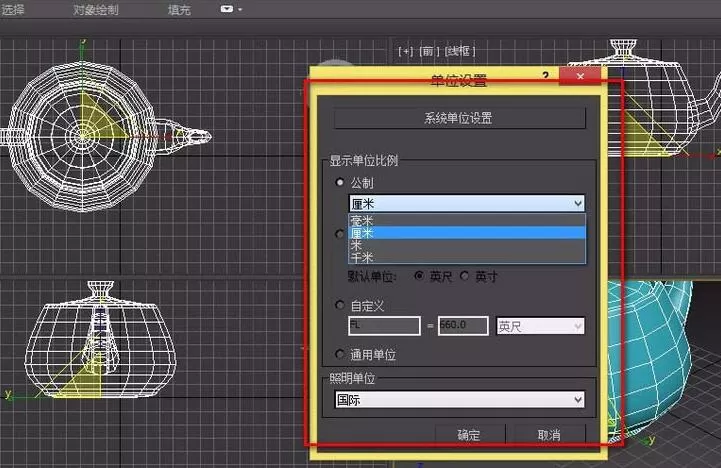Close the 单位设置 dialog
This screenshot has width=721, height=468.
point(580,76)
